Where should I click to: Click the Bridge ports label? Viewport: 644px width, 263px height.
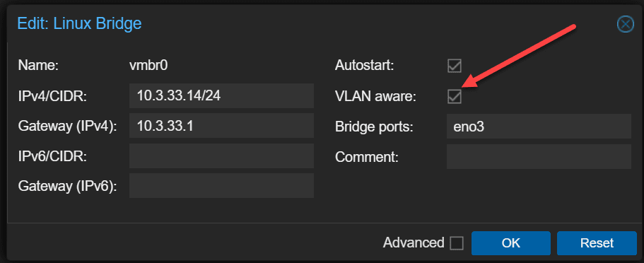click(x=374, y=127)
